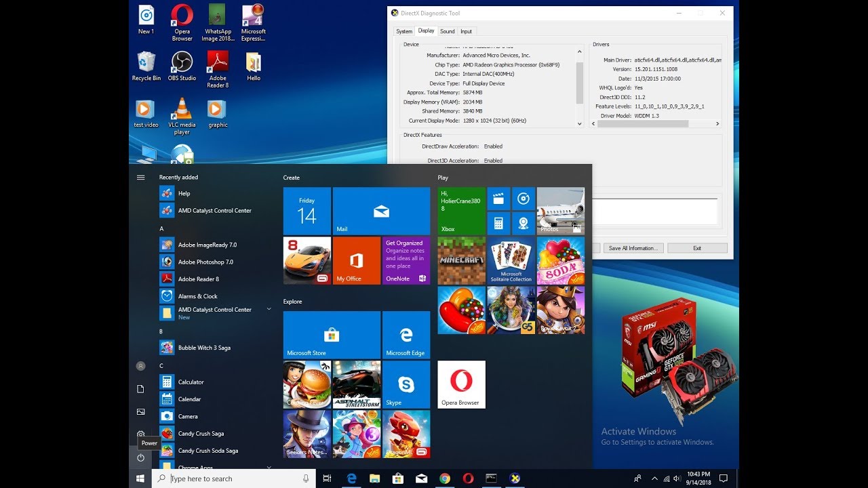Select the Microsoft Expression desktop shortcut

tap(254, 22)
